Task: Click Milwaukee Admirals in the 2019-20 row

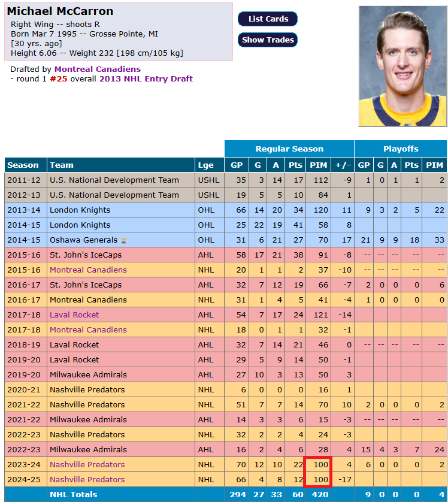Action: tap(88, 374)
